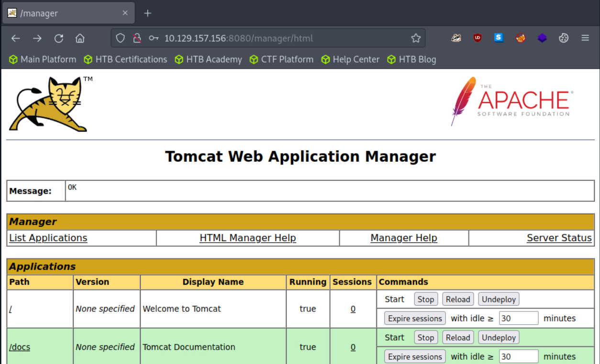This screenshot has width=600, height=364.
Task: Open the orange fox extension icon
Action: [521, 38]
